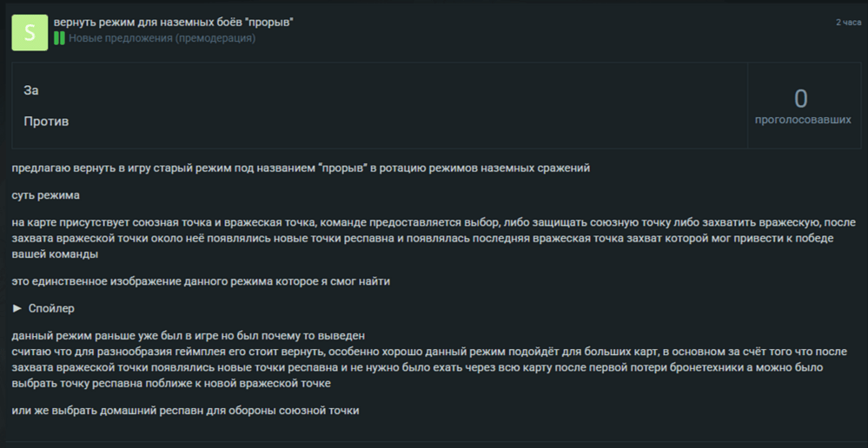
Task: Click the "Спойлер" label text
Action: point(51,308)
